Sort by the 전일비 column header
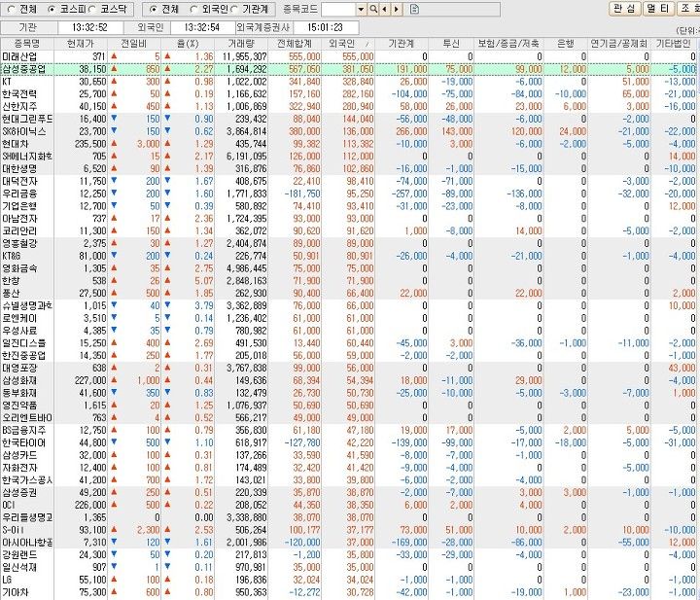This screenshot has height=600, width=700. point(134,44)
